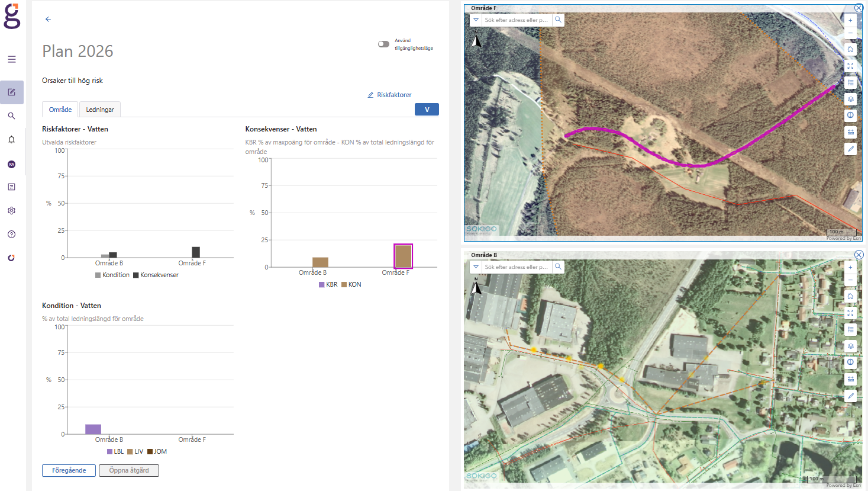Screen dimensions: 868x491
Task: Click the fullscreen icon in Område F map
Action: pos(850,66)
